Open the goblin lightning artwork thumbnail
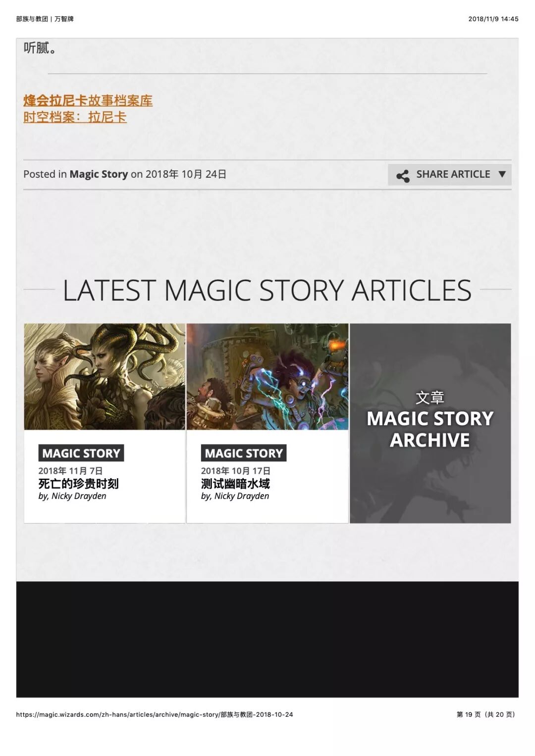535x756 pixels. coord(267,377)
